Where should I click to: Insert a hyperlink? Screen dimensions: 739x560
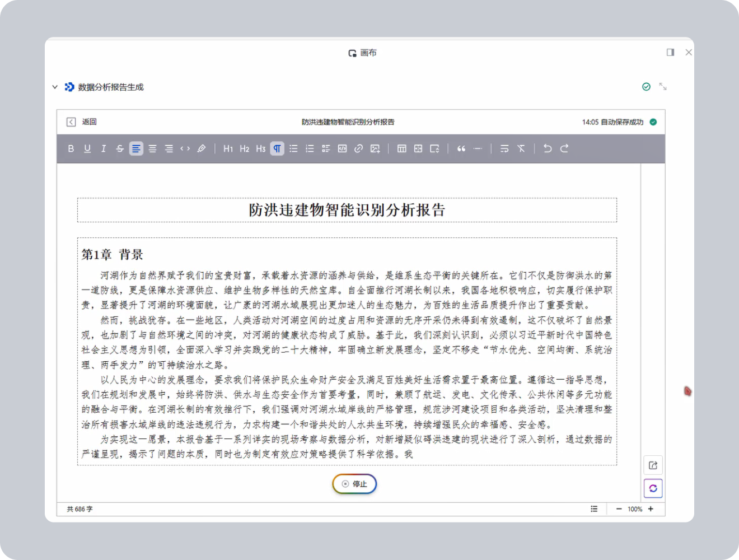pos(358,148)
